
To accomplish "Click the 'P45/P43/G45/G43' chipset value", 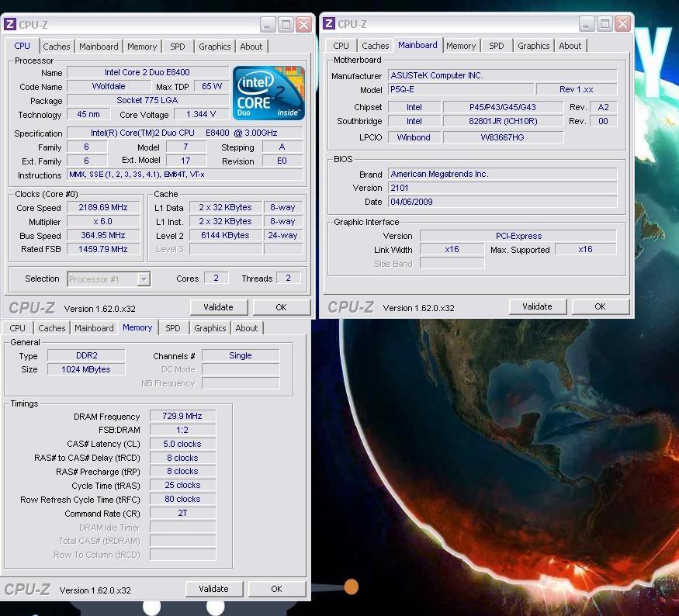I will tap(503, 107).
